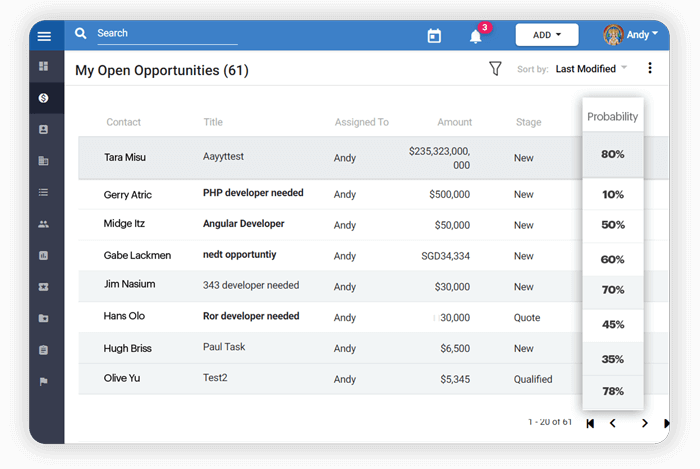Sort by Title column header

213,122
